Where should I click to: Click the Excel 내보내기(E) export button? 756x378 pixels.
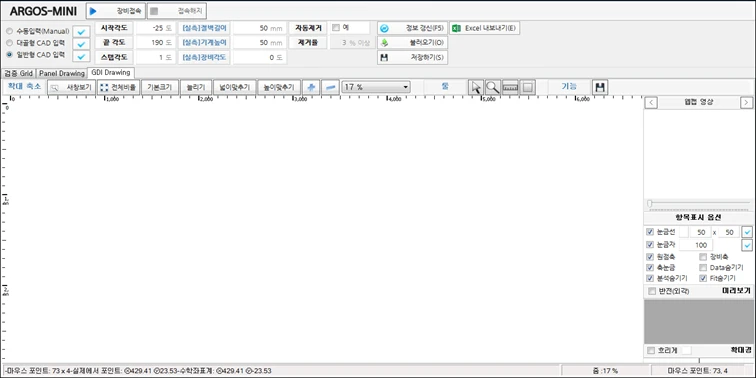(x=485, y=28)
